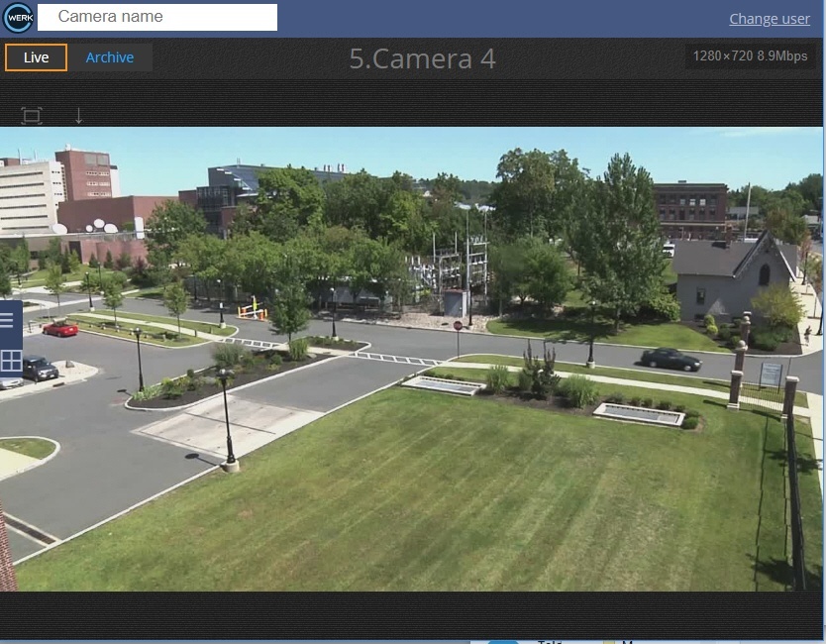This screenshot has height=644, width=826.
Task: Click the blue taskbar icon at the bottom
Action: point(503,641)
